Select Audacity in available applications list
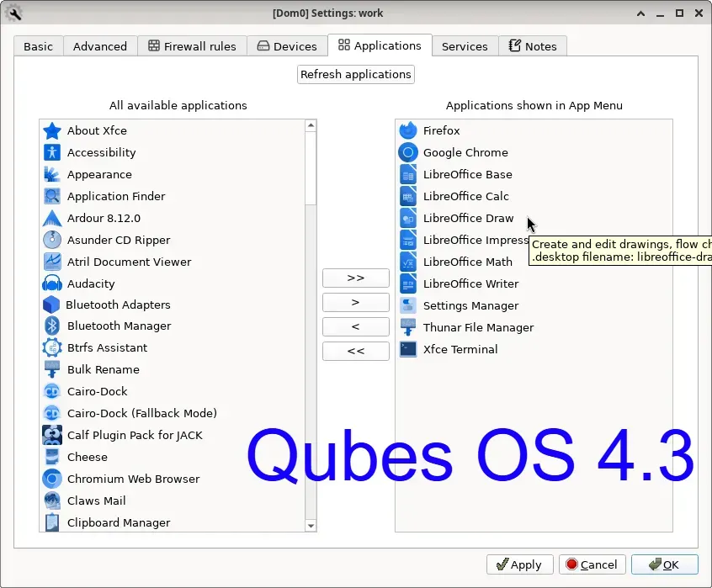 (93, 283)
